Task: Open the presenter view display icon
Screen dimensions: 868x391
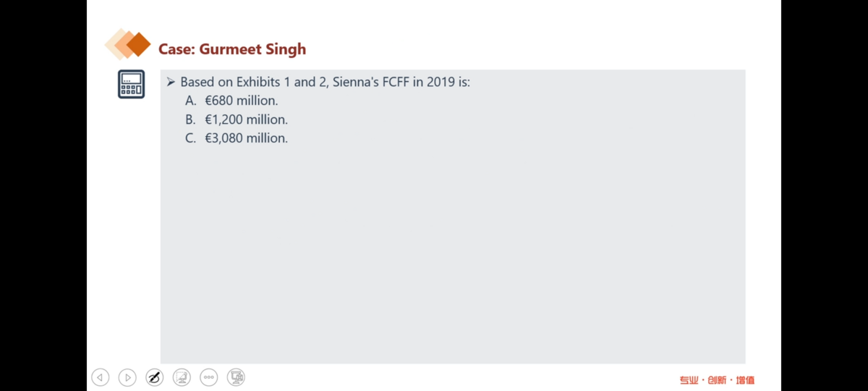Action: click(236, 377)
